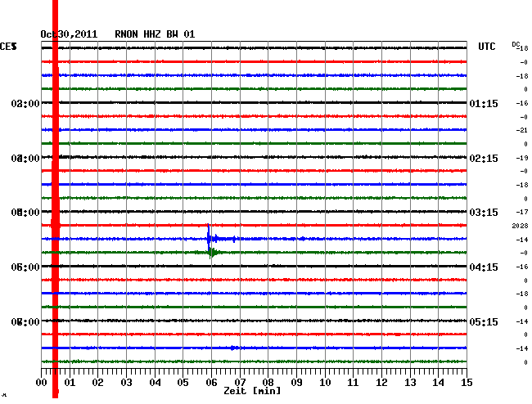Click the 09 minute axis tick label
This screenshot has height=404, width=532.
pos(296,383)
